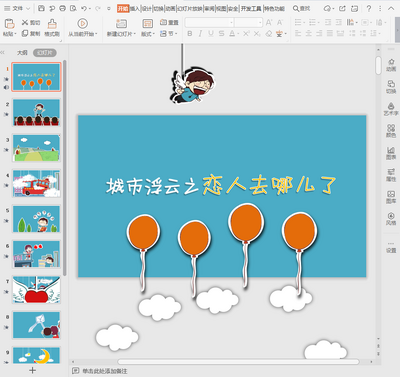Click the New Slide (新建幻灯片) icon
400x377 pixels.
(121, 23)
